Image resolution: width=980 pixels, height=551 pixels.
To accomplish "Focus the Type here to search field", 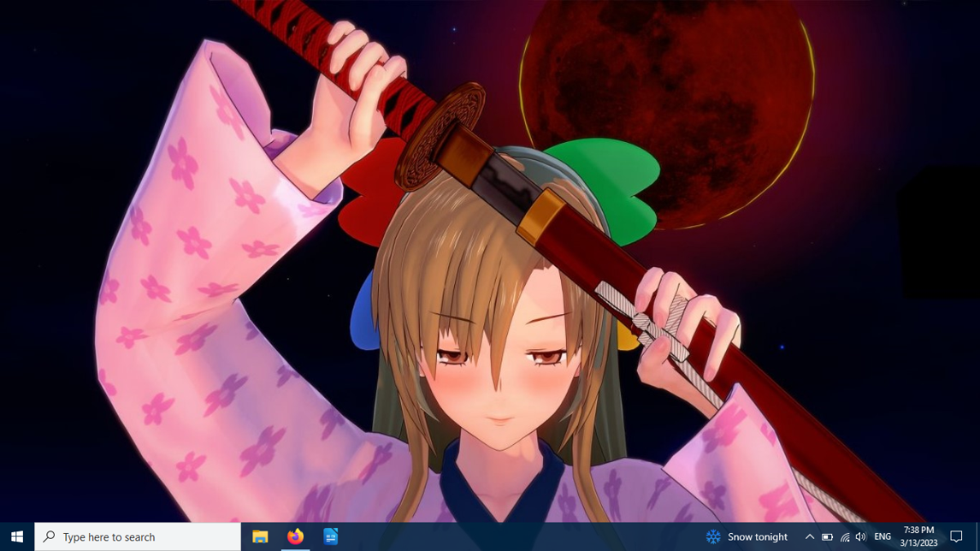I will coord(138,536).
